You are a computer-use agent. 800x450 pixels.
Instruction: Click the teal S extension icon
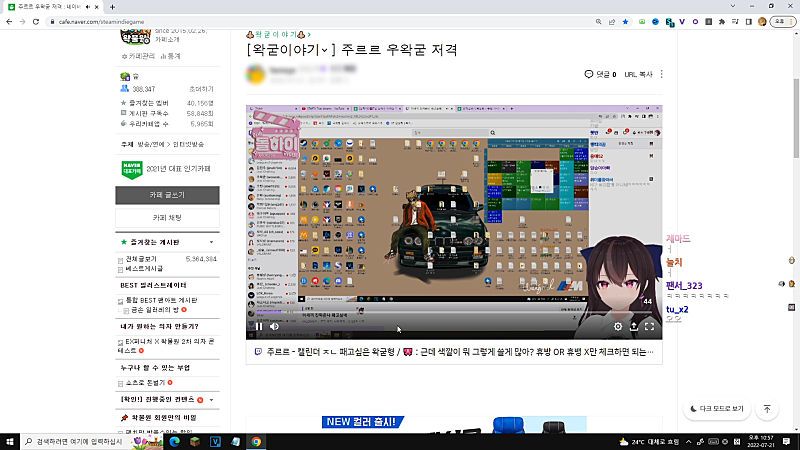coord(669,22)
